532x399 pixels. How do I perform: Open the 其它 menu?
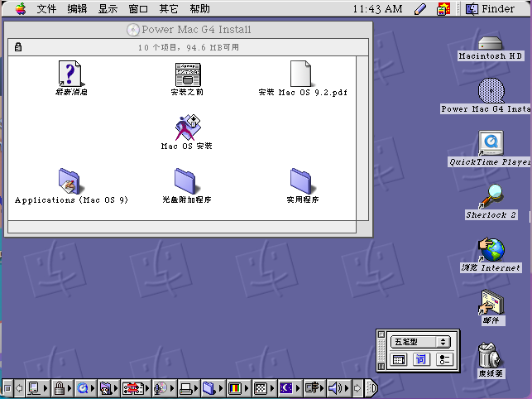[x=169, y=9]
